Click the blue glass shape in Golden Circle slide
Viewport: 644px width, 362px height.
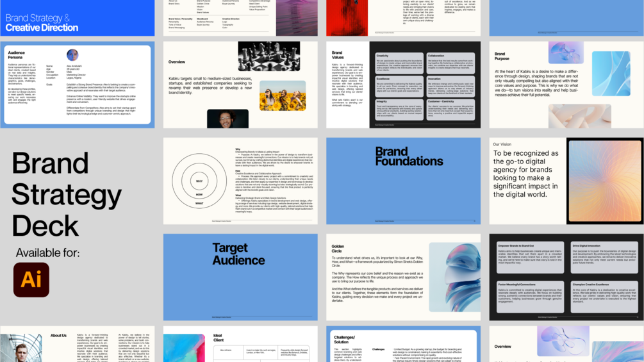455,277
